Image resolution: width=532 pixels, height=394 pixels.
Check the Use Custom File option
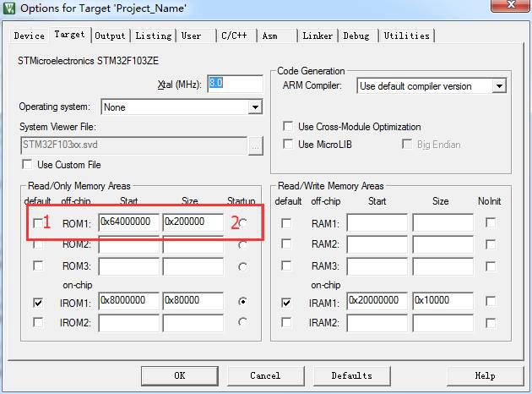pyautogui.click(x=27, y=164)
